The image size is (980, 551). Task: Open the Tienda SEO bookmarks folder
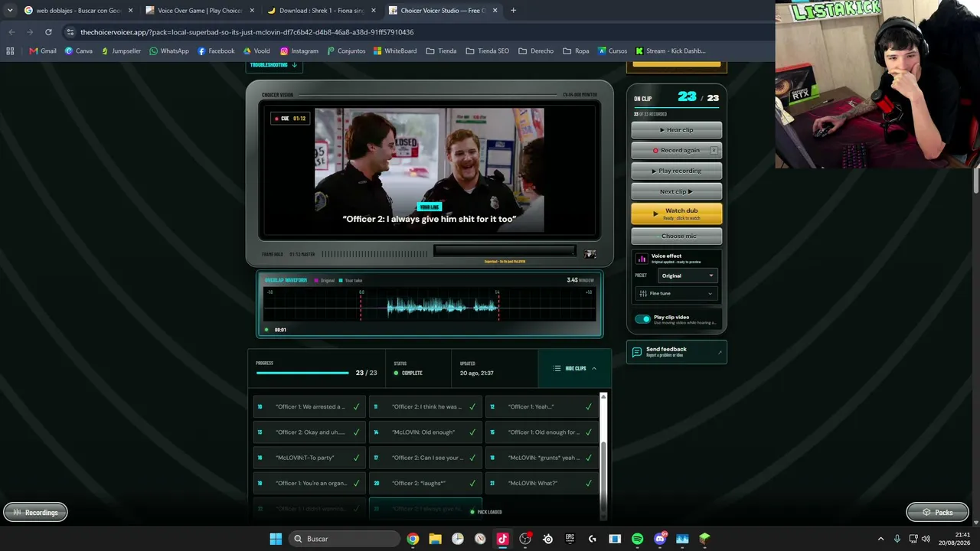tap(487, 51)
